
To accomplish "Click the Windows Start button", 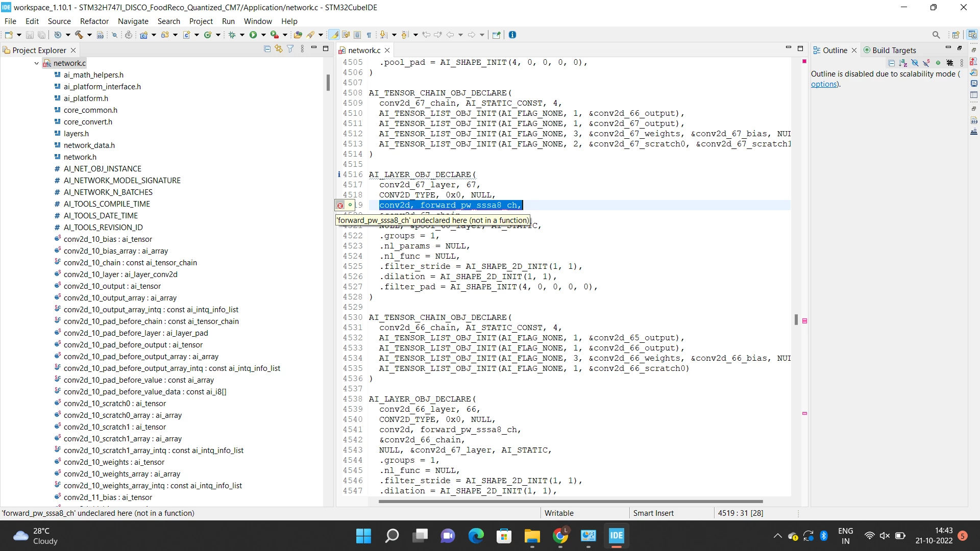I will [363, 536].
